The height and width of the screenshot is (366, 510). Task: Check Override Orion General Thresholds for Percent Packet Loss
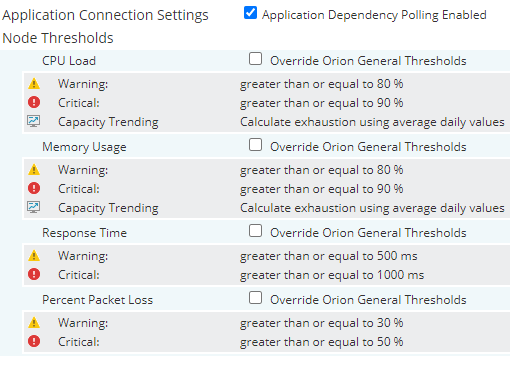255,298
